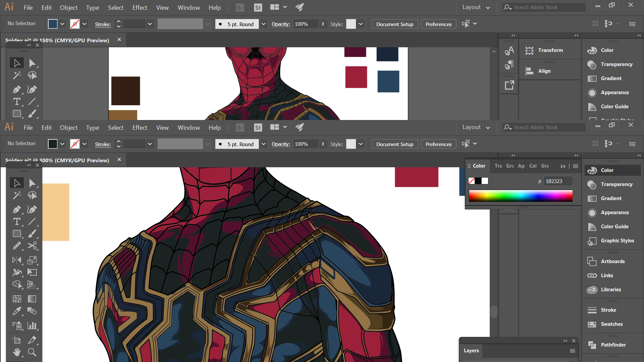644x362 pixels.
Task: Open the Window menu in the 300% window
Action: point(189,128)
